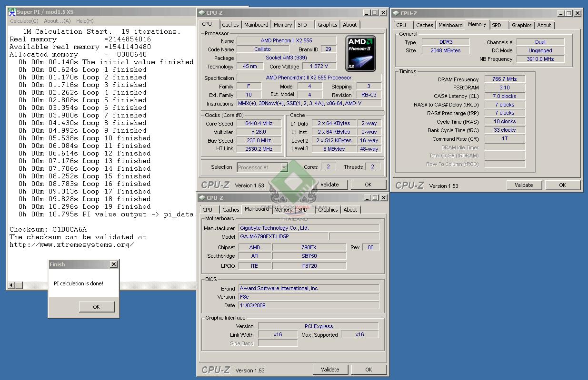Click the Southbridge model field SB750

point(309,256)
